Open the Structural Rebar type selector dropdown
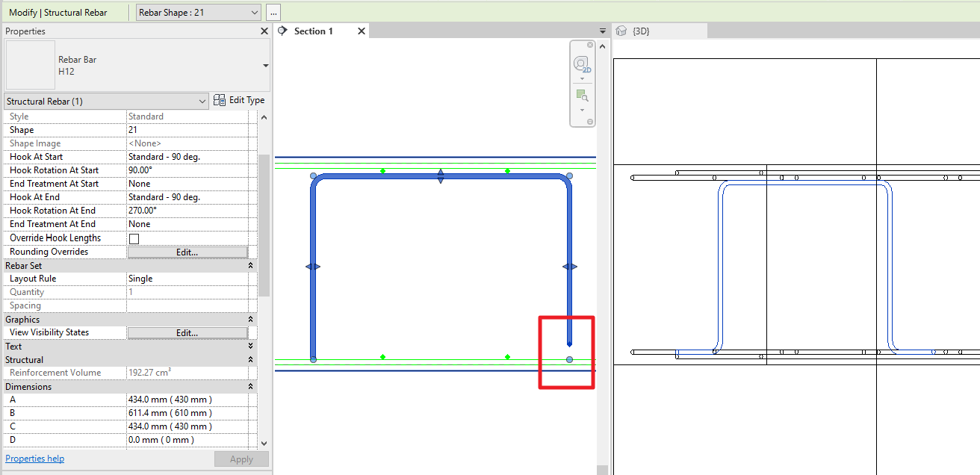 point(202,99)
